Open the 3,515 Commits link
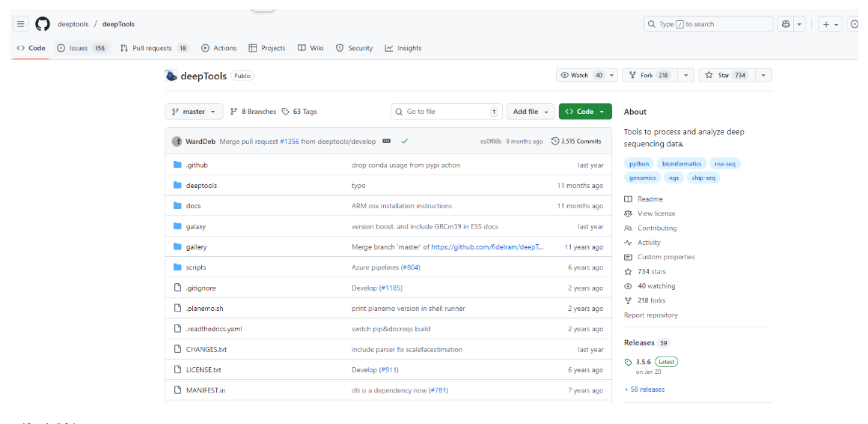This screenshot has height=424, width=868. 576,142
